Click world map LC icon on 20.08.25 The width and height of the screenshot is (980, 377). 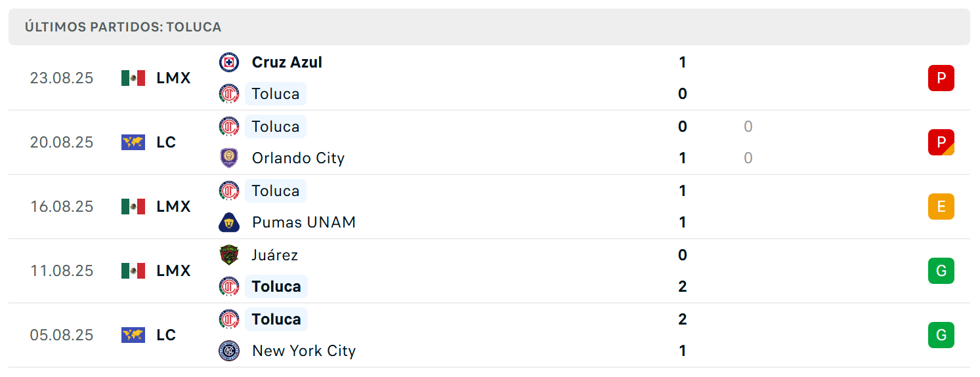click(133, 142)
